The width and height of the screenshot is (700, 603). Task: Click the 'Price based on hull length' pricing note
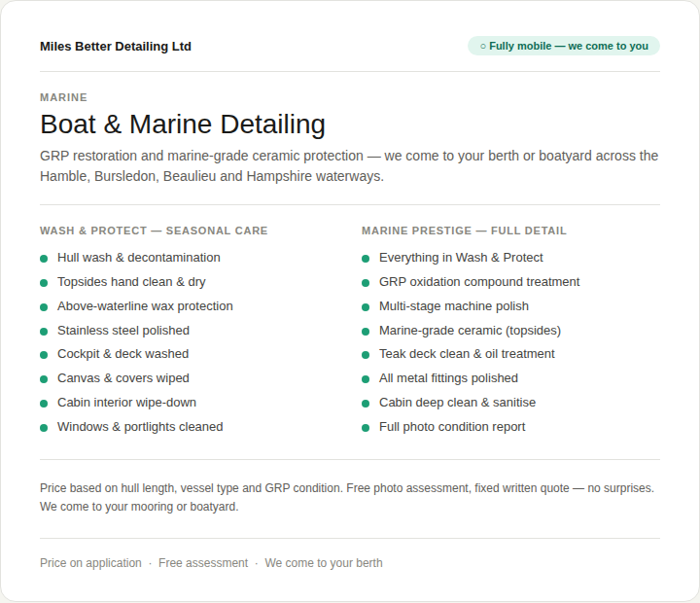tap(347, 497)
